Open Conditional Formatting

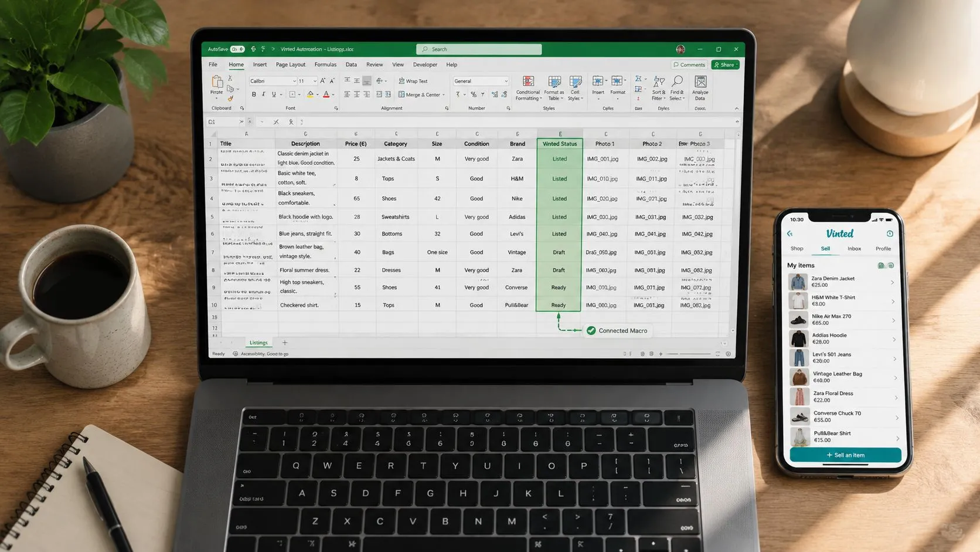pos(528,88)
